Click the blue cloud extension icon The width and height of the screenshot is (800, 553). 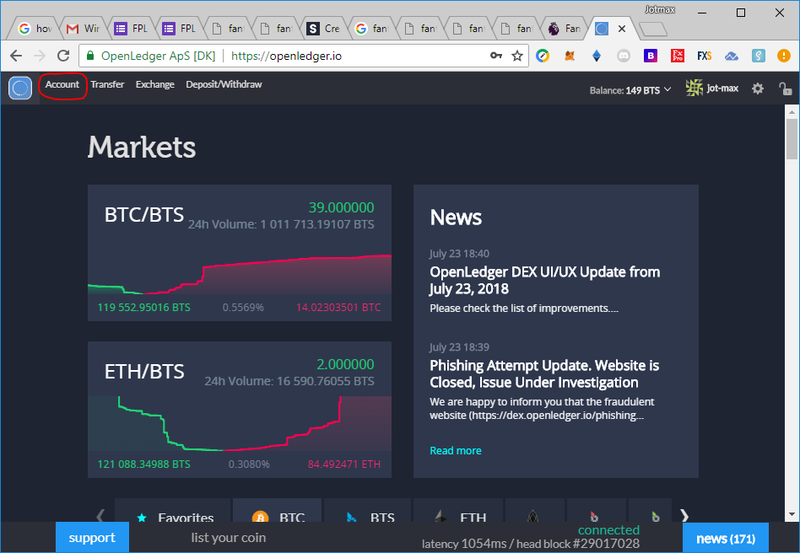(732, 56)
